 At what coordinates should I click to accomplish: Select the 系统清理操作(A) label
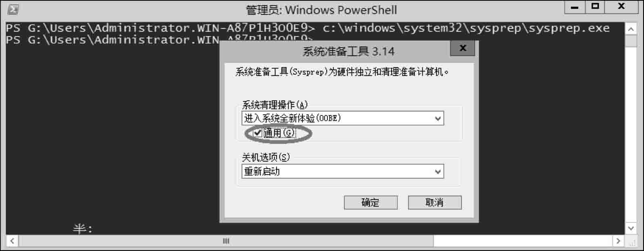point(275,105)
